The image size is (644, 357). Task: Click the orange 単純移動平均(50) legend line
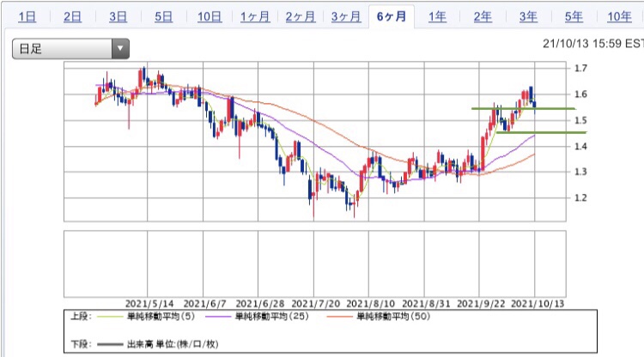coord(340,317)
